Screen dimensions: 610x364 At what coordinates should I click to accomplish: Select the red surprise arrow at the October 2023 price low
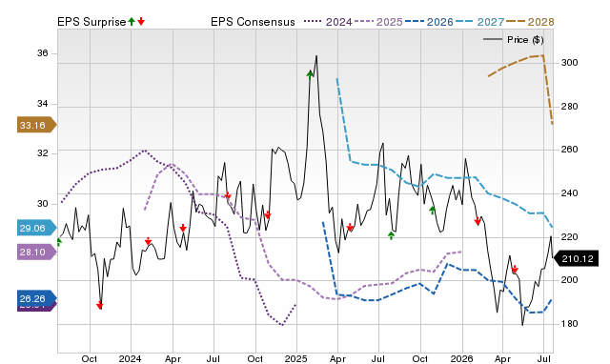(x=99, y=305)
